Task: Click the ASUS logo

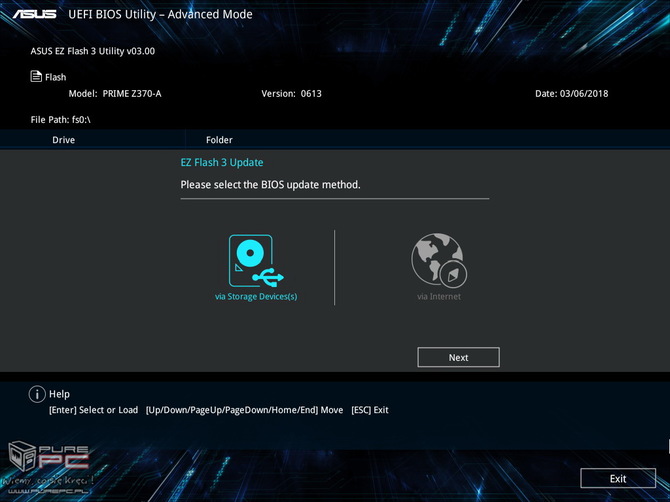Action: tap(35, 14)
